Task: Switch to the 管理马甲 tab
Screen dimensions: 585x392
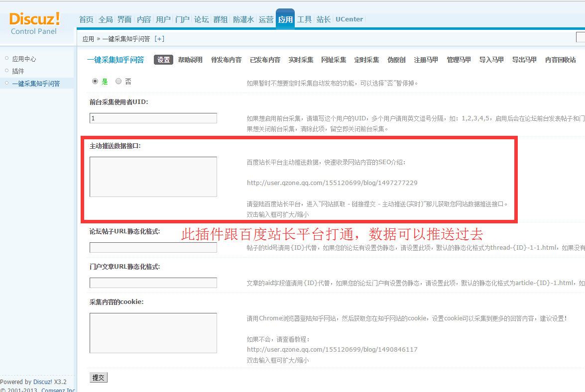Action: coord(459,60)
